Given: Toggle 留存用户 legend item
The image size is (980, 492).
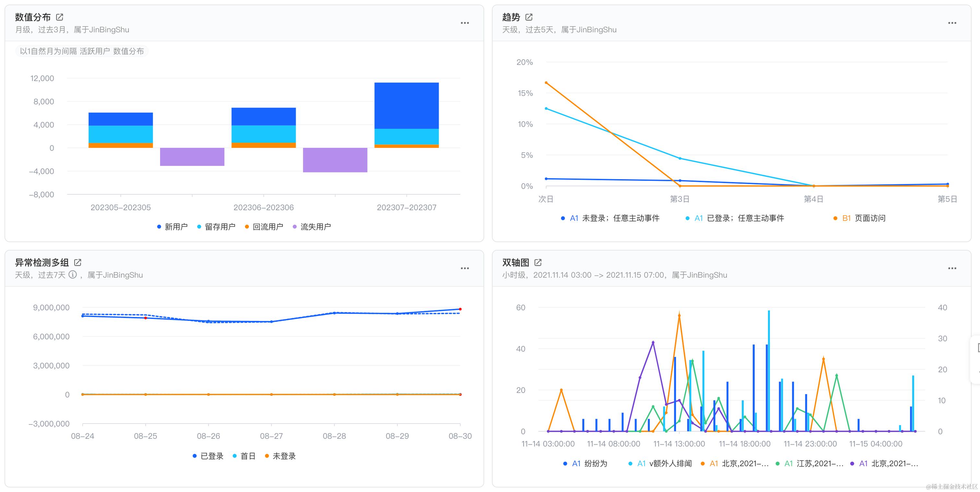Looking at the screenshot, I should coord(216,227).
